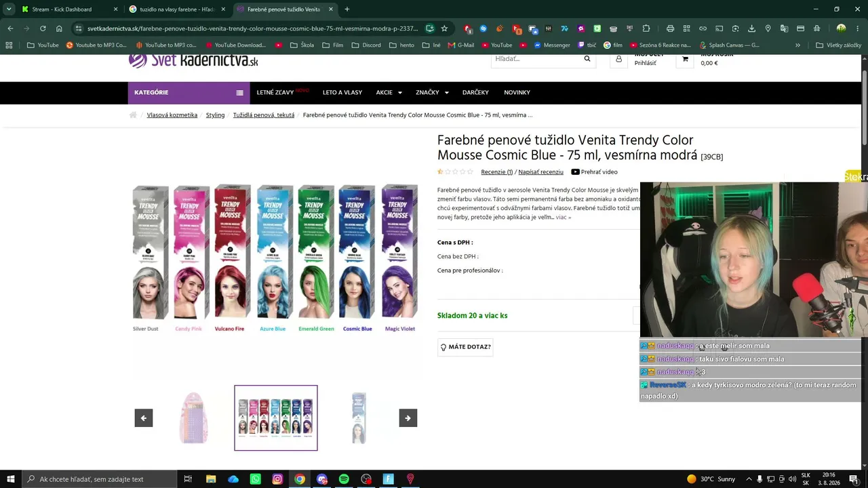Click the 'Máte dotaz?' button

click(465, 347)
